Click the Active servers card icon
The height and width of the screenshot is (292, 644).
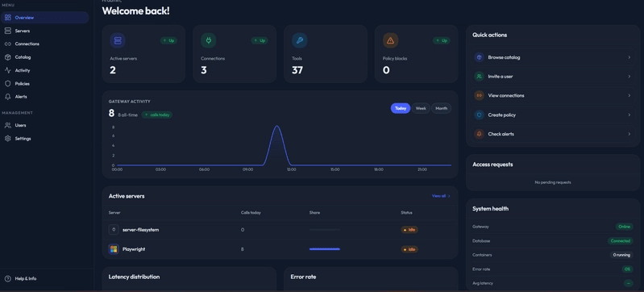click(x=118, y=40)
